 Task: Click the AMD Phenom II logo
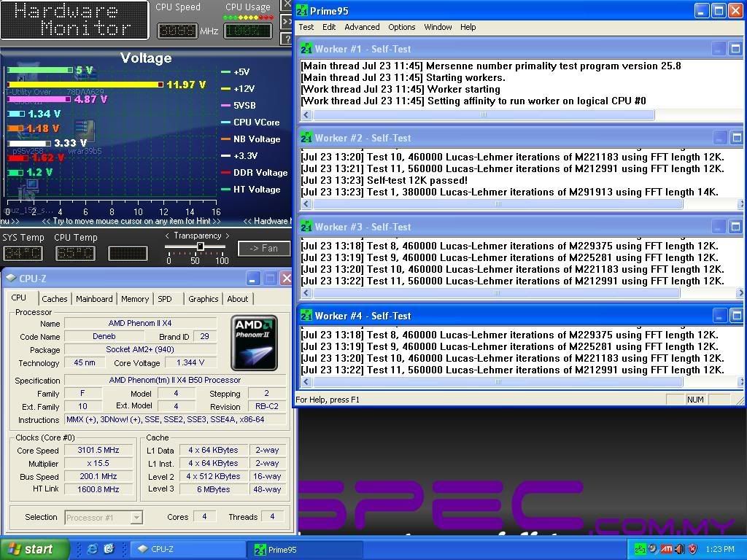click(x=254, y=343)
